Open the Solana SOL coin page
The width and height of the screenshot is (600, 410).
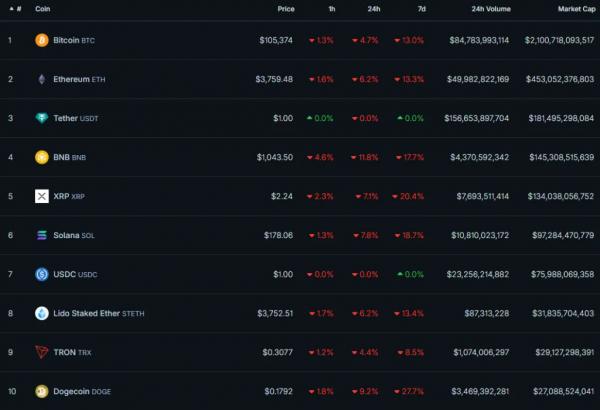[74, 235]
